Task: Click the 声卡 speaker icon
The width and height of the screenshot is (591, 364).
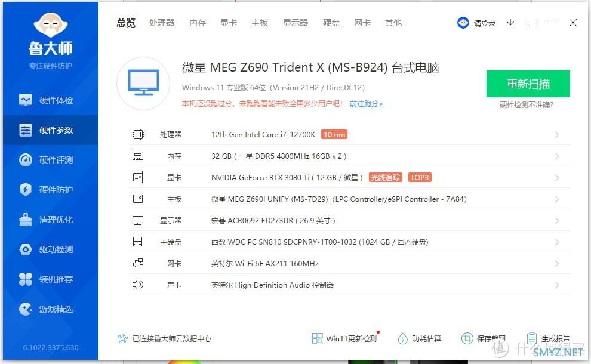Action: [138, 285]
